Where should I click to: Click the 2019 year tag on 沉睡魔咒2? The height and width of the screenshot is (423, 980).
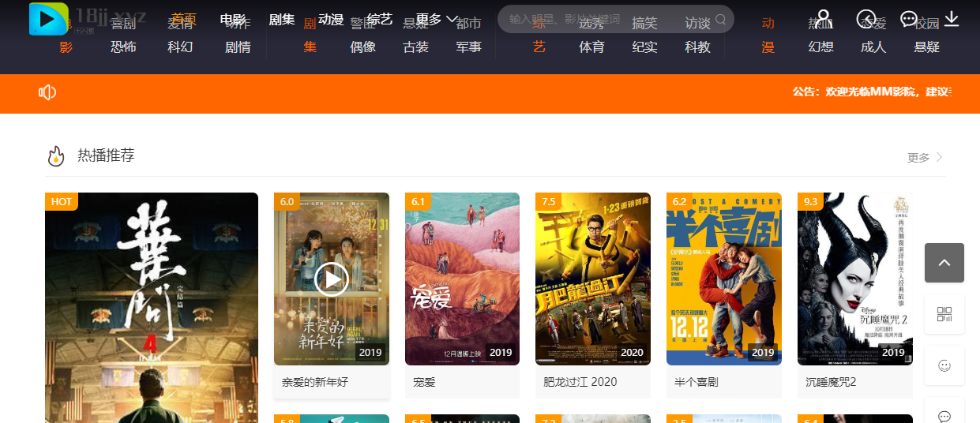[893, 353]
